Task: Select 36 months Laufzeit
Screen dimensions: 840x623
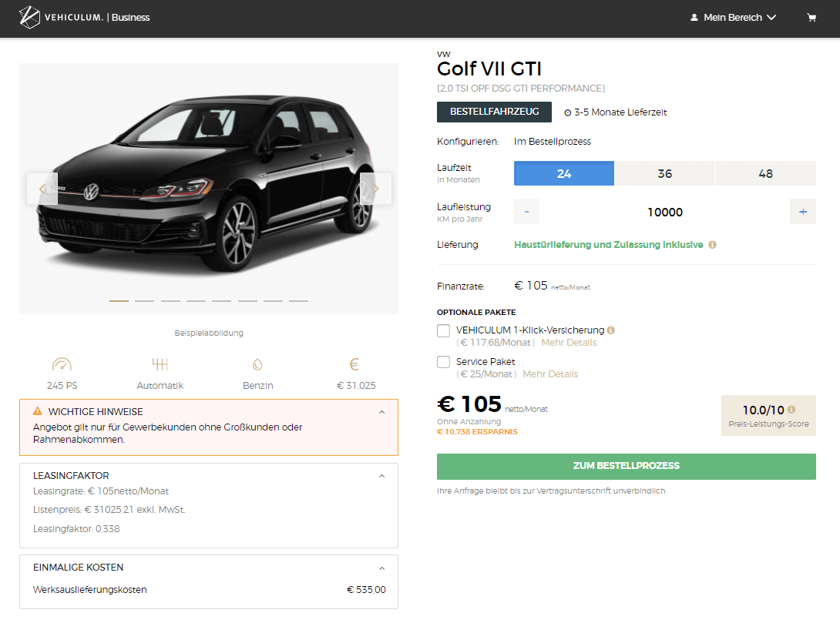Action: (x=665, y=173)
